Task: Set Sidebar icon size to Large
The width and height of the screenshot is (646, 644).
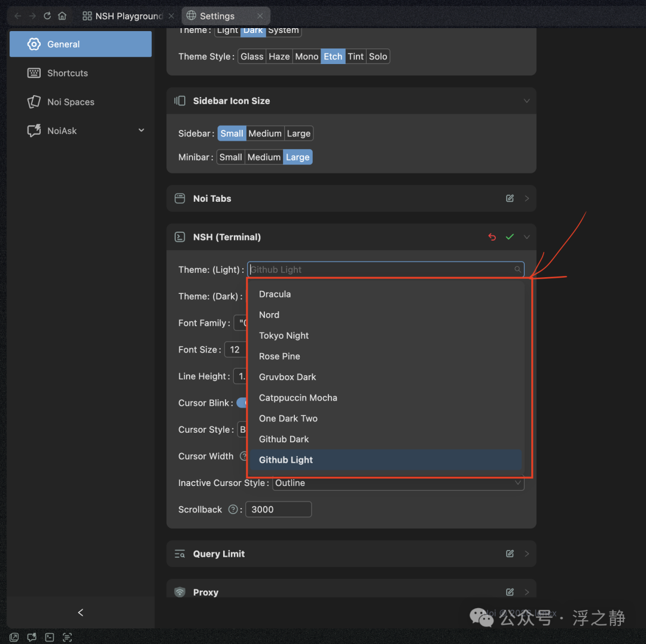Action: 298,133
